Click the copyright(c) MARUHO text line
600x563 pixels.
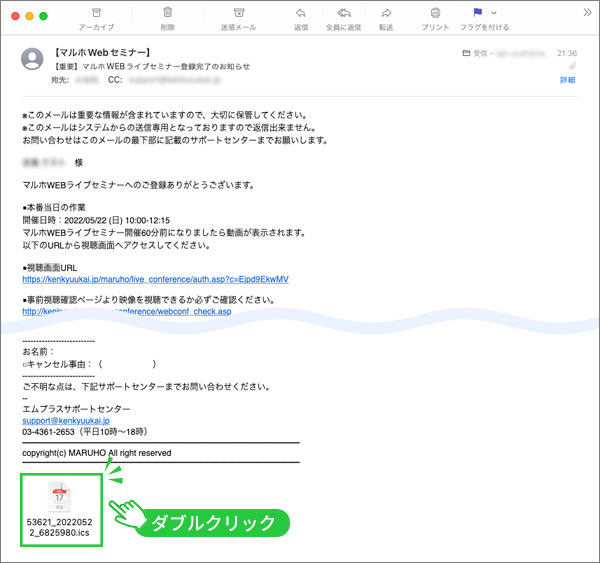(97, 453)
